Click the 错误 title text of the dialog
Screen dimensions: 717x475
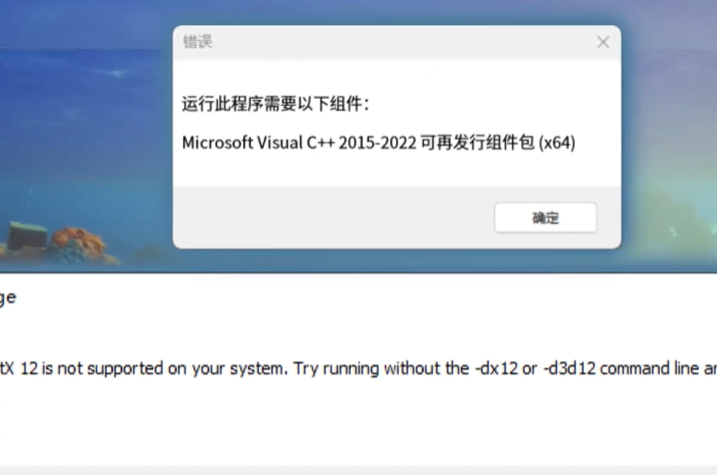198,42
